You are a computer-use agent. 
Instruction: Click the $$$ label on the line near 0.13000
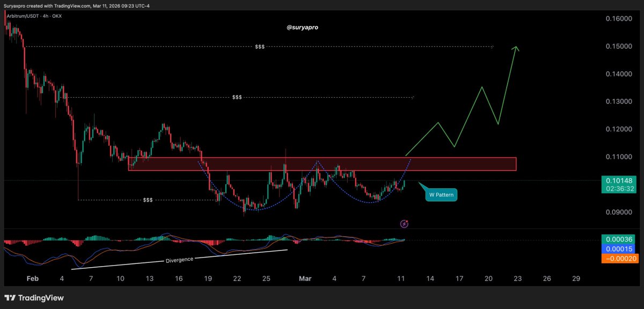click(x=237, y=98)
